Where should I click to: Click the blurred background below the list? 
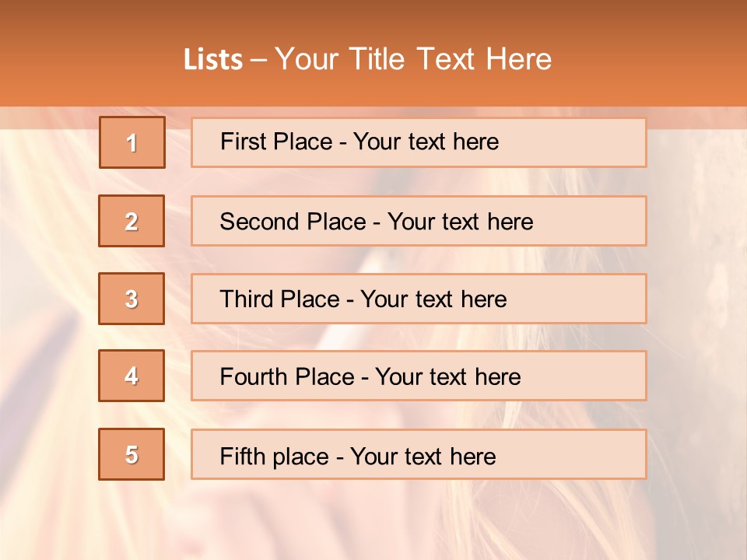point(373,521)
